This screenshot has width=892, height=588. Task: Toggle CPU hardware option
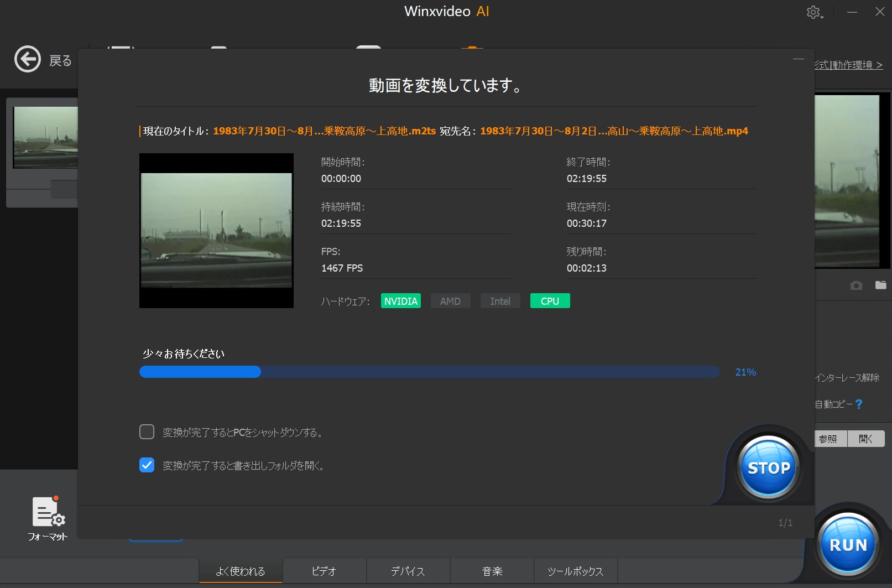pos(550,301)
